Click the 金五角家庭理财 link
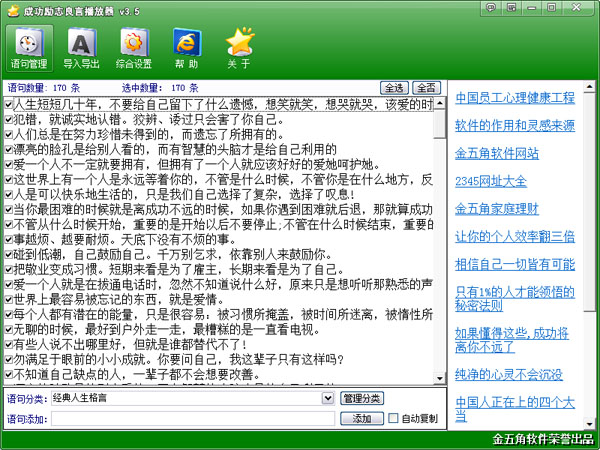600x450 pixels. coord(497,208)
